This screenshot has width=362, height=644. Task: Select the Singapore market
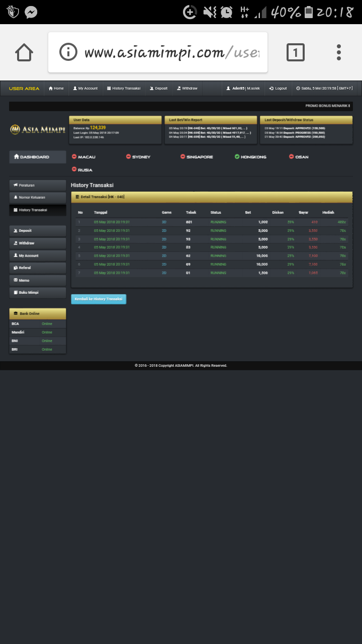[197, 157]
